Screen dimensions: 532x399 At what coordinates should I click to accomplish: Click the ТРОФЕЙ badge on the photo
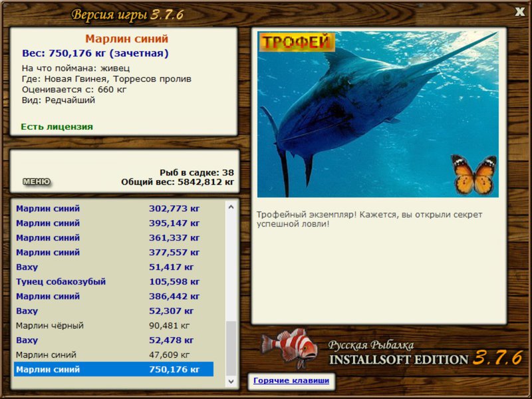click(297, 42)
